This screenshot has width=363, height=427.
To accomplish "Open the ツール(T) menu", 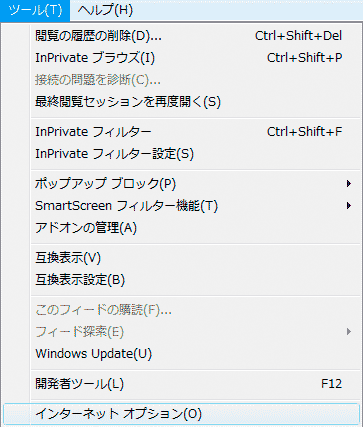I will click(x=35, y=10).
